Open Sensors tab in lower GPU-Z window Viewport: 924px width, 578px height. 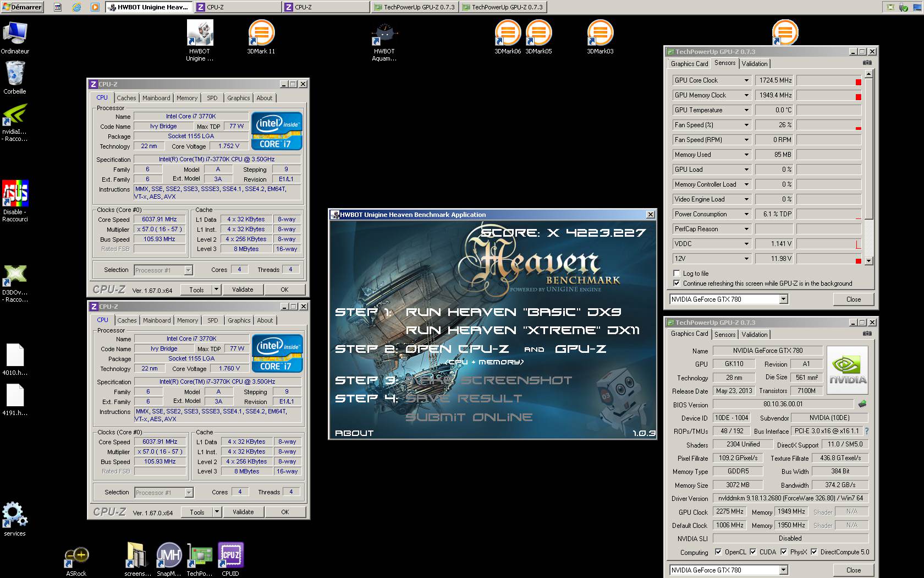pyautogui.click(x=725, y=335)
